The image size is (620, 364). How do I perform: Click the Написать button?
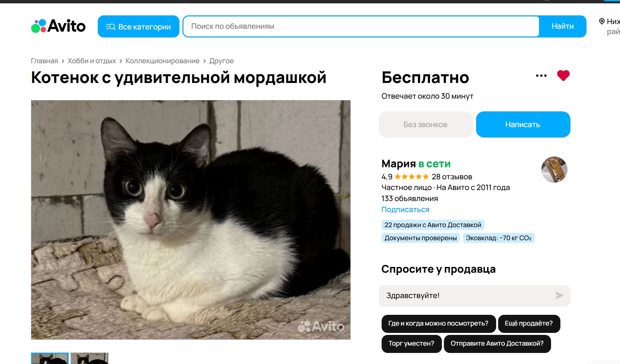[x=523, y=124]
